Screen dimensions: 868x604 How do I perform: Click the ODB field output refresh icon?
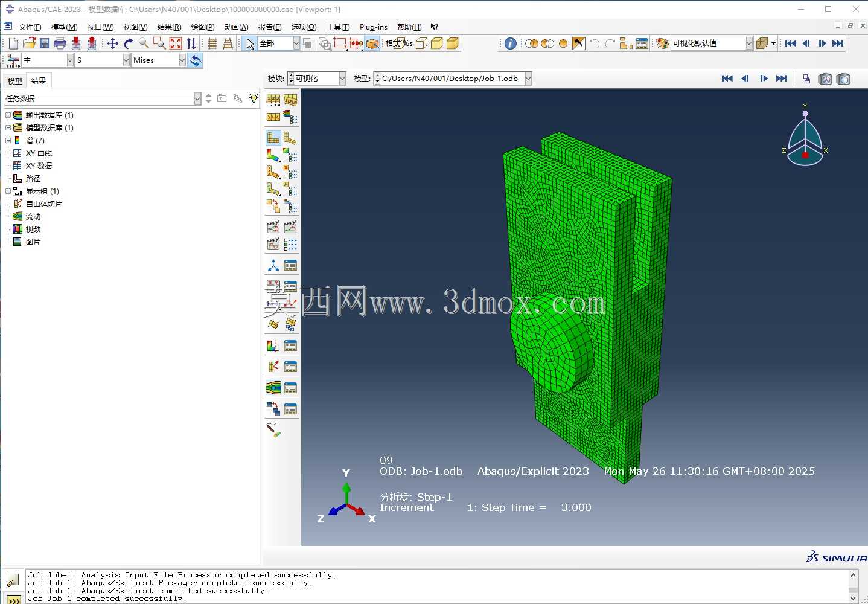click(195, 60)
